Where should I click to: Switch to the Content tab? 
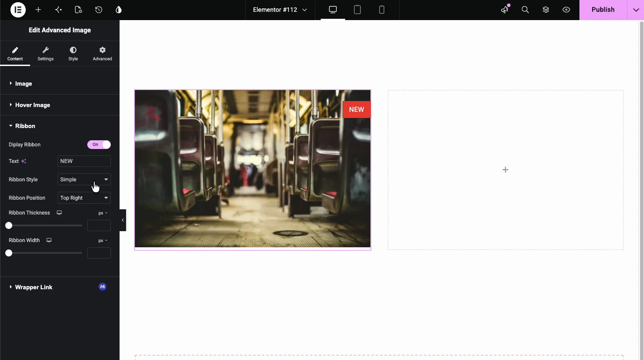[15, 54]
